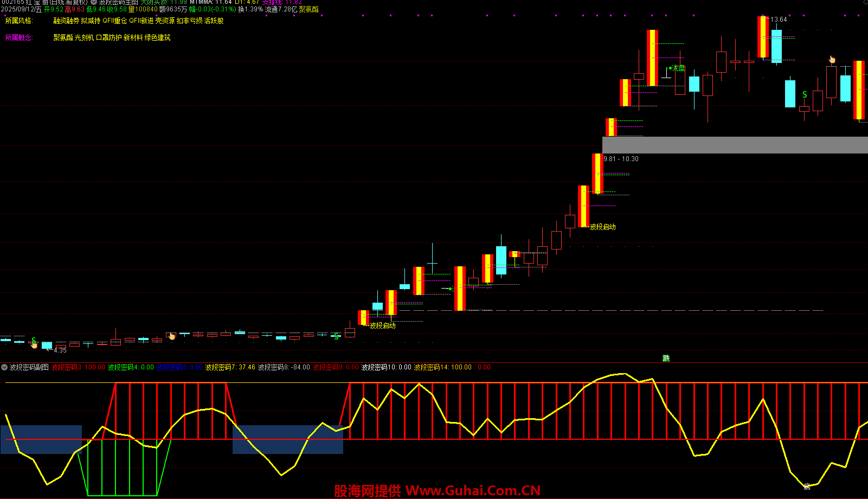
Task: Click the 活跃股 style tag
Action: pyautogui.click(x=214, y=21)
